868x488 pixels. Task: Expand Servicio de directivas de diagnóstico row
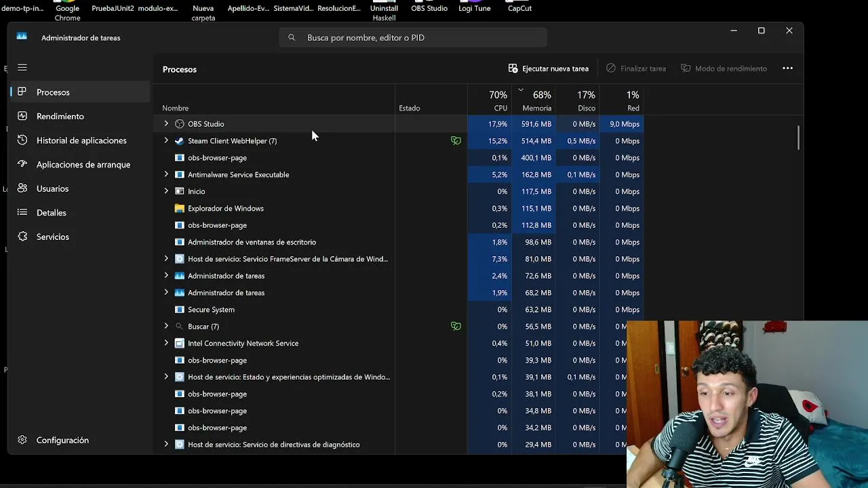tap(166, 445)
